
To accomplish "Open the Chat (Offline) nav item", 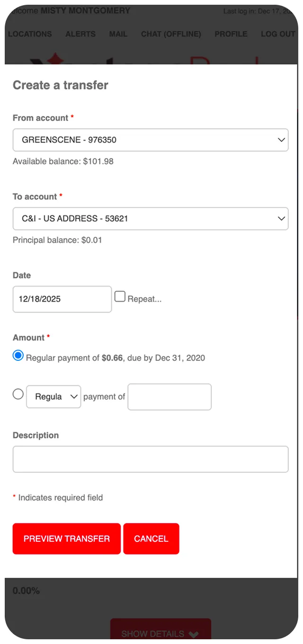I will [171, 34].
